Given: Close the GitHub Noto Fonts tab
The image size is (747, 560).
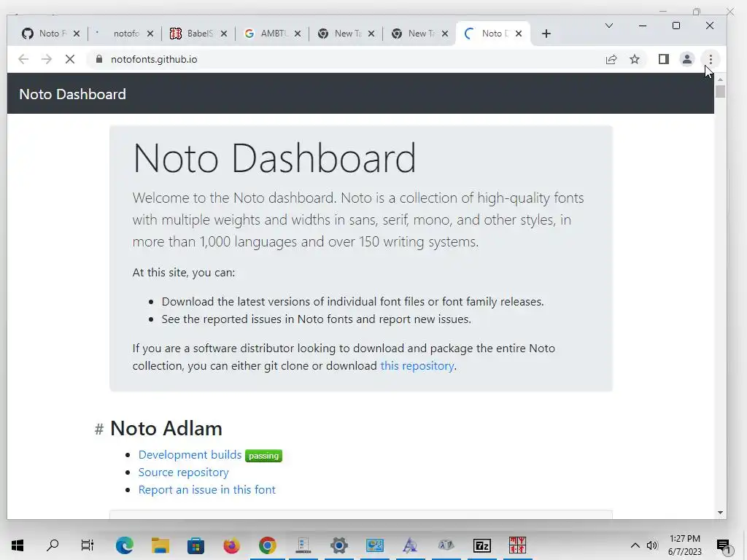Looking at the screenshot, I should (76, 34).
